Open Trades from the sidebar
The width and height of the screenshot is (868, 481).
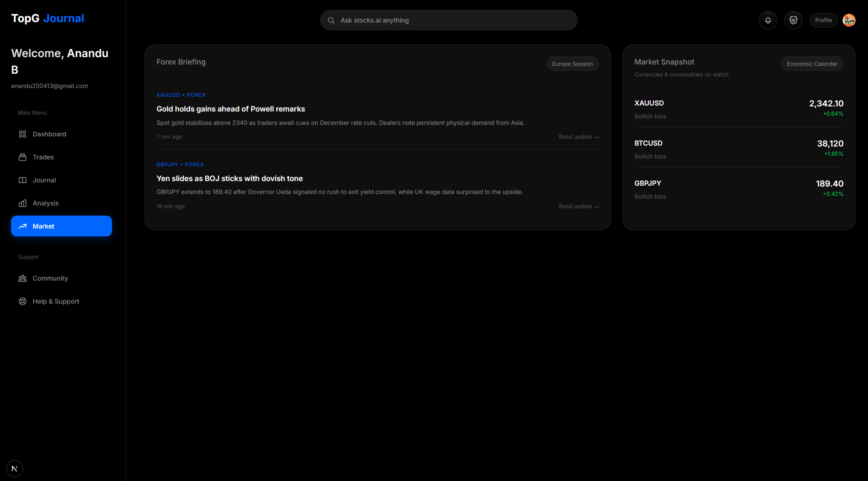[43, 157]
